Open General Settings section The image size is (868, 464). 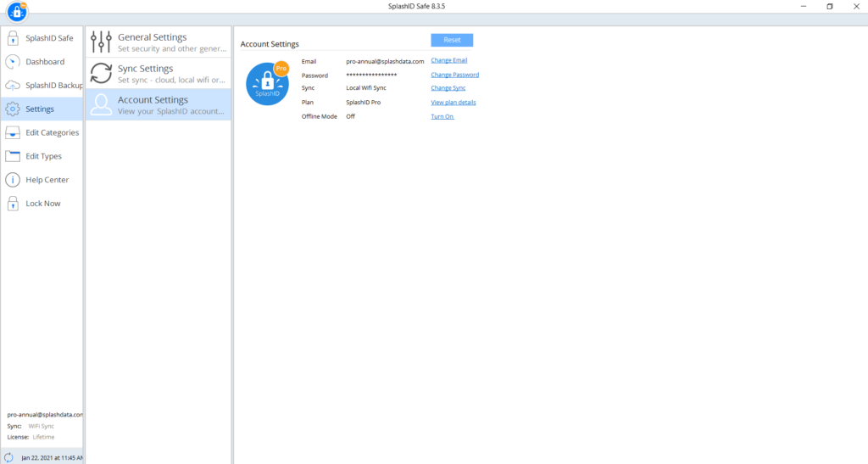coord(158,42)
